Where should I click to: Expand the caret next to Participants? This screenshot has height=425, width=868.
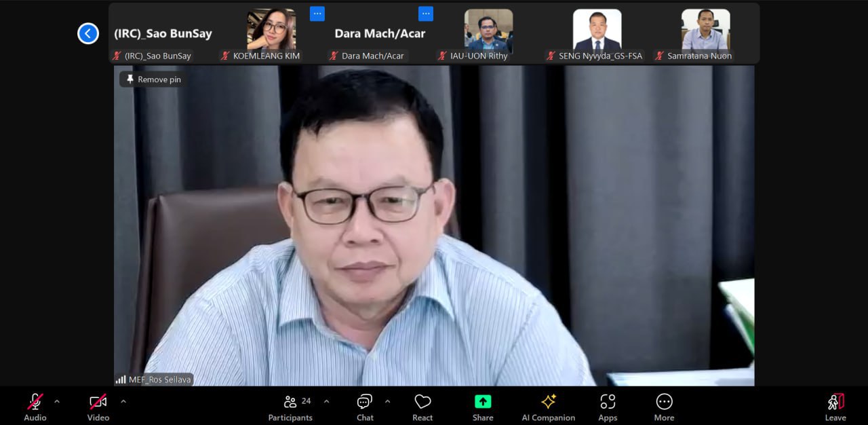(326, 401)
